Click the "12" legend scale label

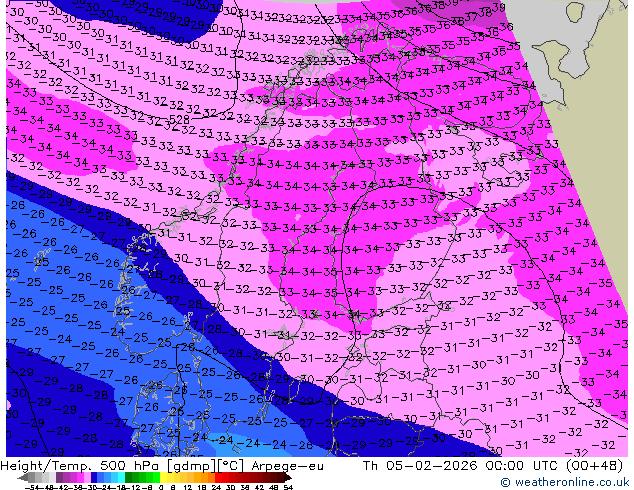[x=188, y=487]
